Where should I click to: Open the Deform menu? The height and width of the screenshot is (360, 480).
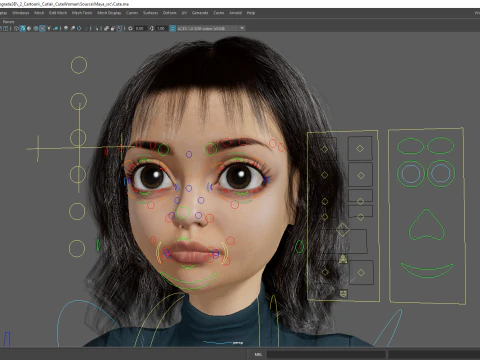coord(169,13)
